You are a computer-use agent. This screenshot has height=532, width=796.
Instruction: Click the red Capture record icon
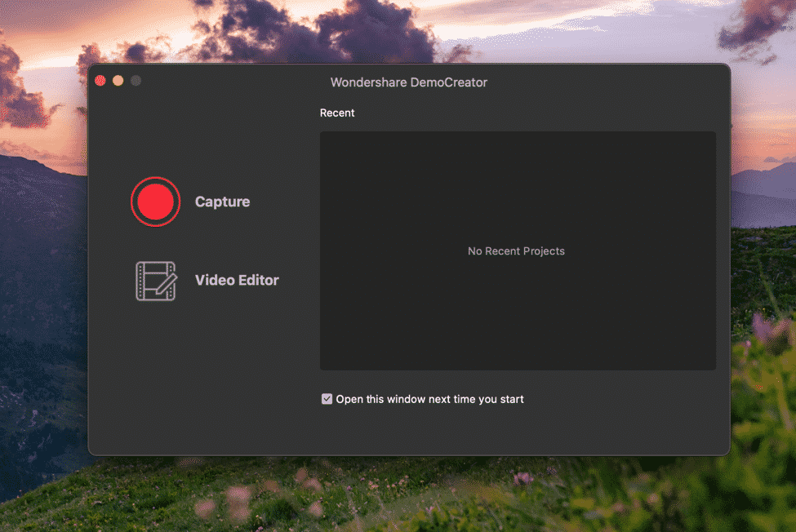155,202
